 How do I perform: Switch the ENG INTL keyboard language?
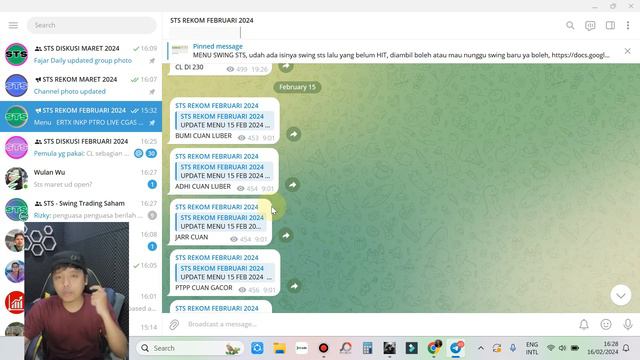click(x=532, y=348)
